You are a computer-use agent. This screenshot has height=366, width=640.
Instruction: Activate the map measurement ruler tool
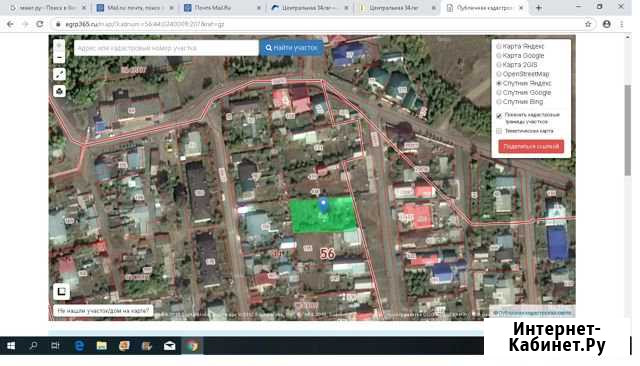click(x=59, y=74)
